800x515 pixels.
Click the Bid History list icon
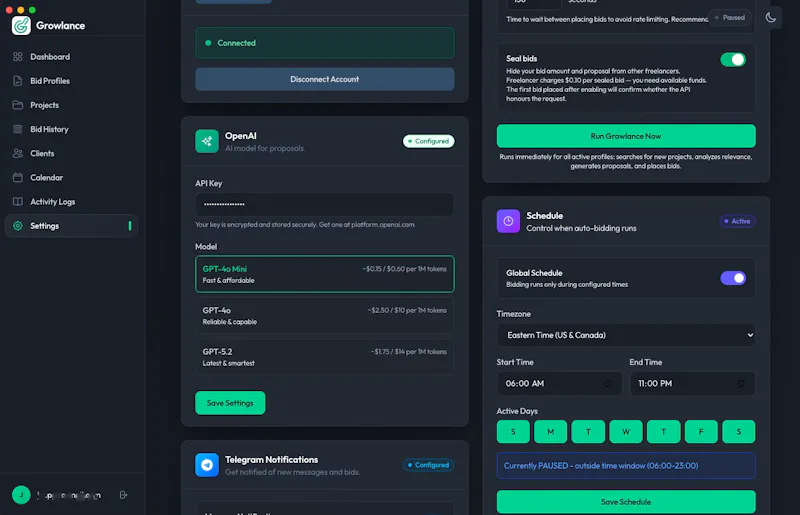pos(18,129)
